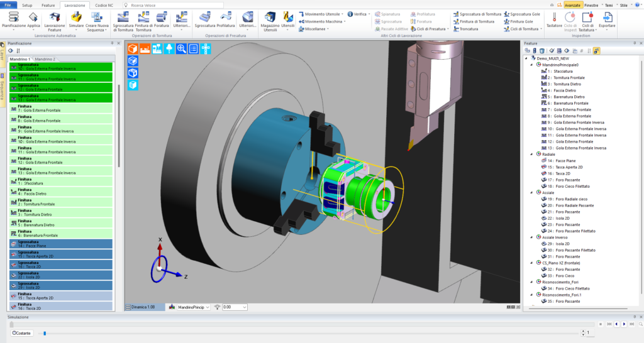Click the viewport list icon
The height and width of the screenshot is (343, 644).
tap(194, 49)
